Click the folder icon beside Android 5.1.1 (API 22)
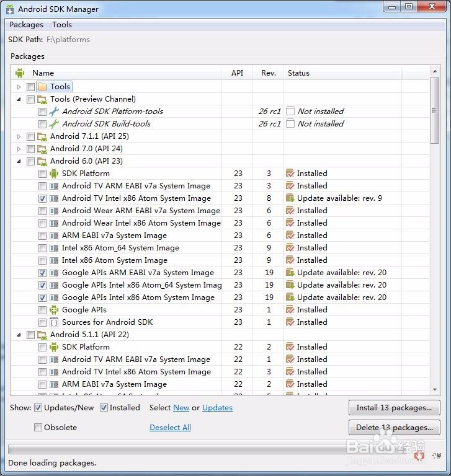 [x=42, y=335]
